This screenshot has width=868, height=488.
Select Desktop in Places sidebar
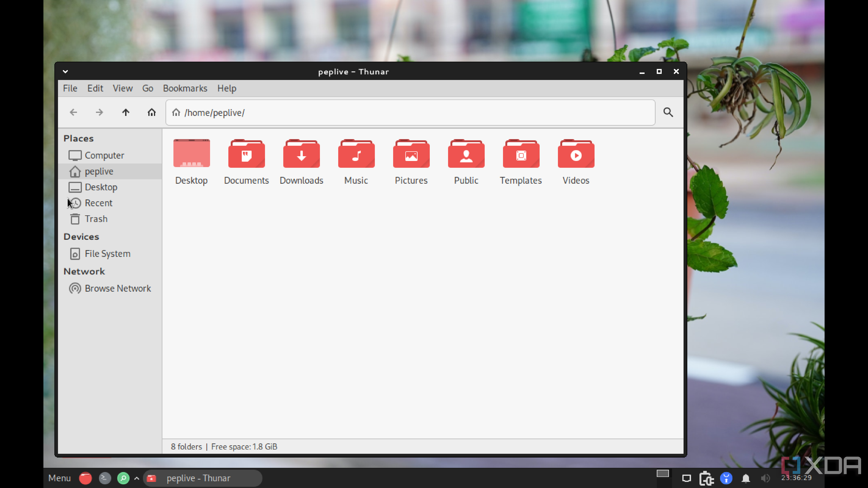coord(110,187)
